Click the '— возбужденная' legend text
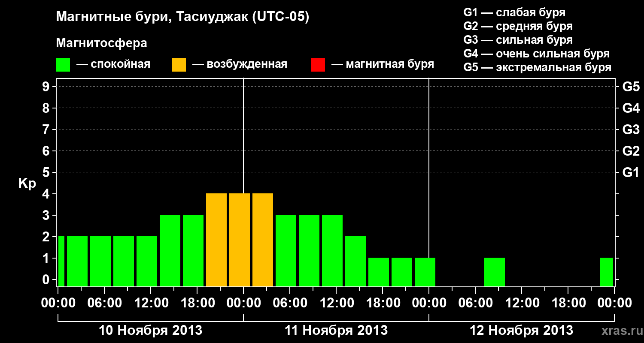Viewport: 644px width, 343px height. pos(240,64)
